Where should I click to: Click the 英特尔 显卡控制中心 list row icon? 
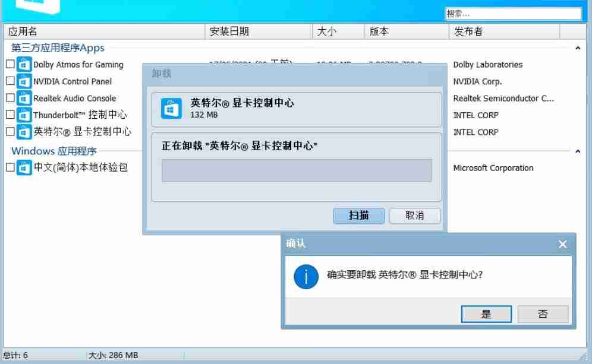(24, 132)
